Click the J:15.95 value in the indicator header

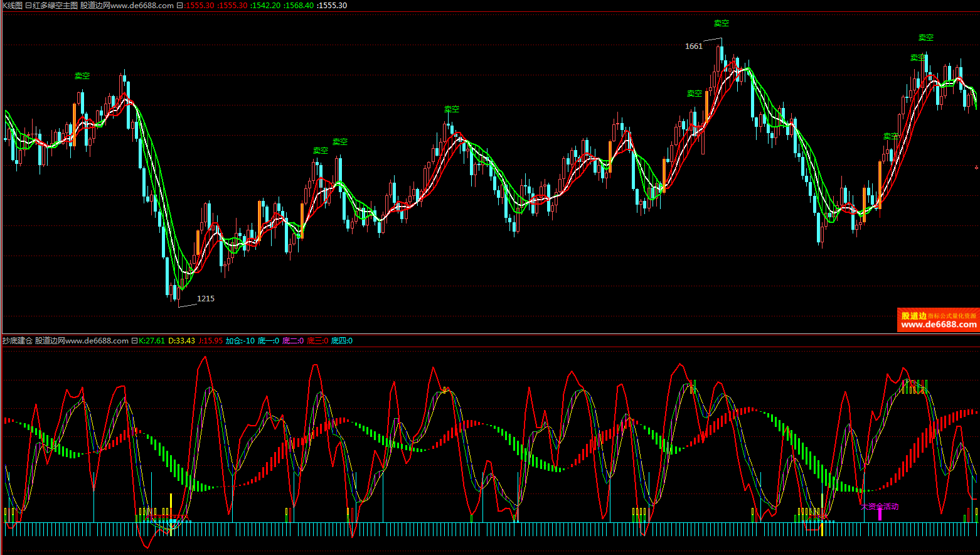210,341
